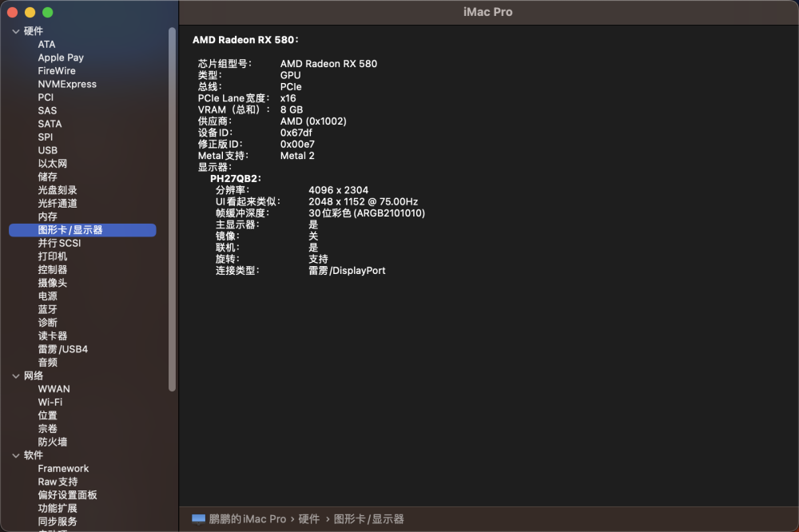Select 并行 SCSI in the sidebar
Screen dimensions: 799x532
pos(59,244)
